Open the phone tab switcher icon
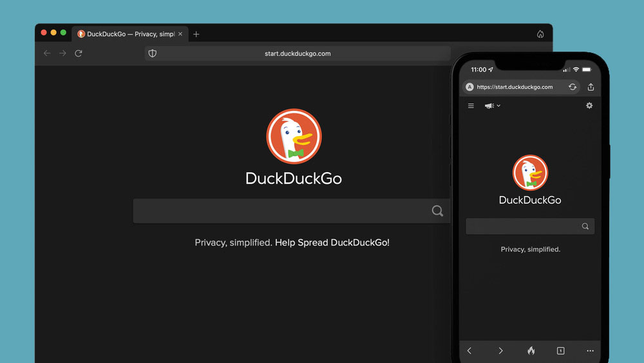644x363 pixels. [x=561, y=351]
